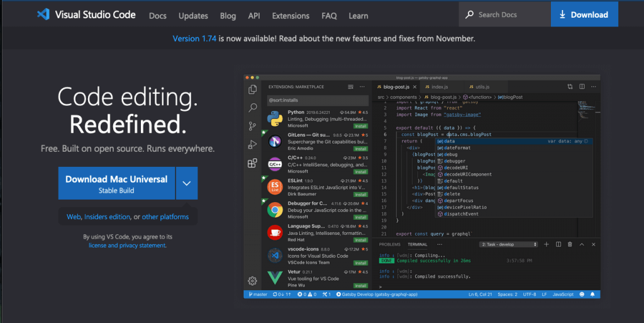This screenshot has height=323, width=644.
Task: Click the Extensions icon in activity bar
Action: pyautogui.click(x=253, y=162)
